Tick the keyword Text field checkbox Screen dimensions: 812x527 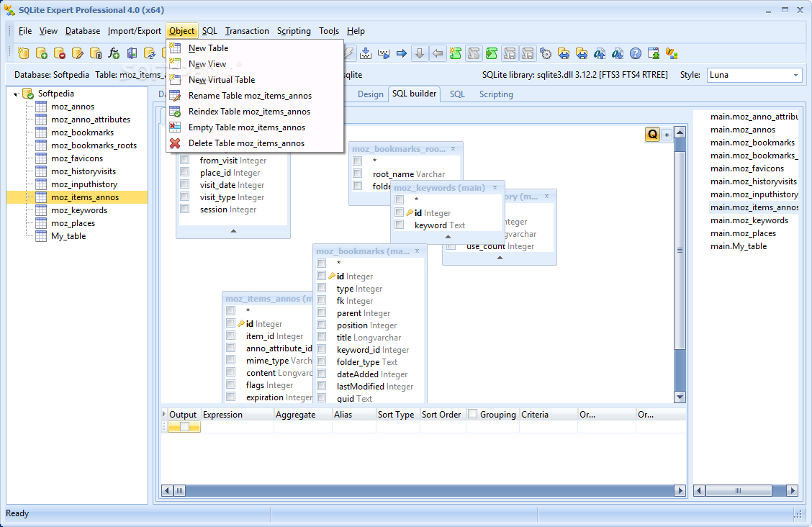(400, 225)
